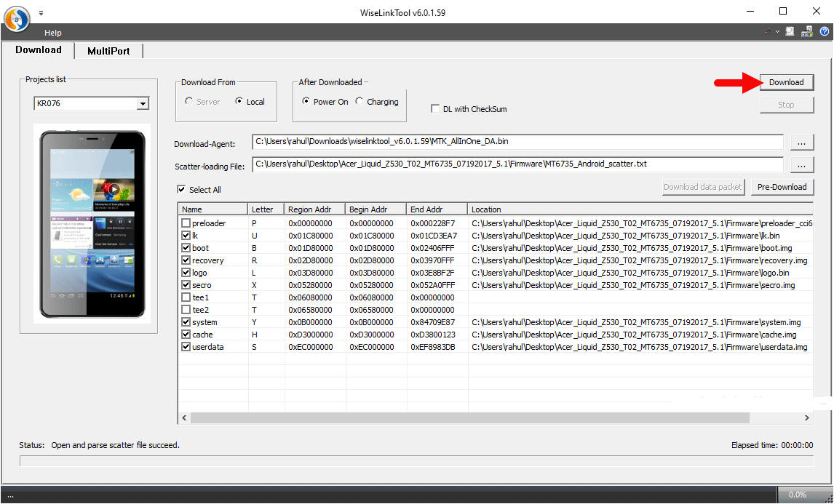The image size is (834, 504).
Task: Enable the preloader partition checkbox
Action: (186, 223)
